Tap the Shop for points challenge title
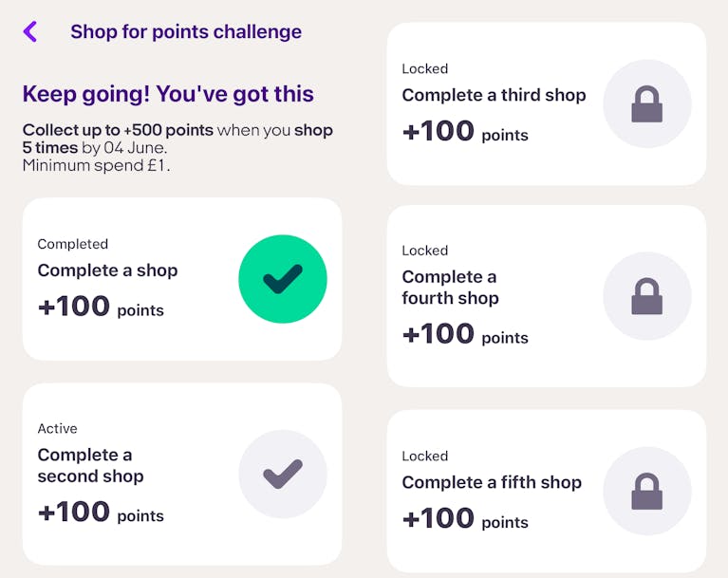Screen dimensions: 728x578 [x=186, y=32]
